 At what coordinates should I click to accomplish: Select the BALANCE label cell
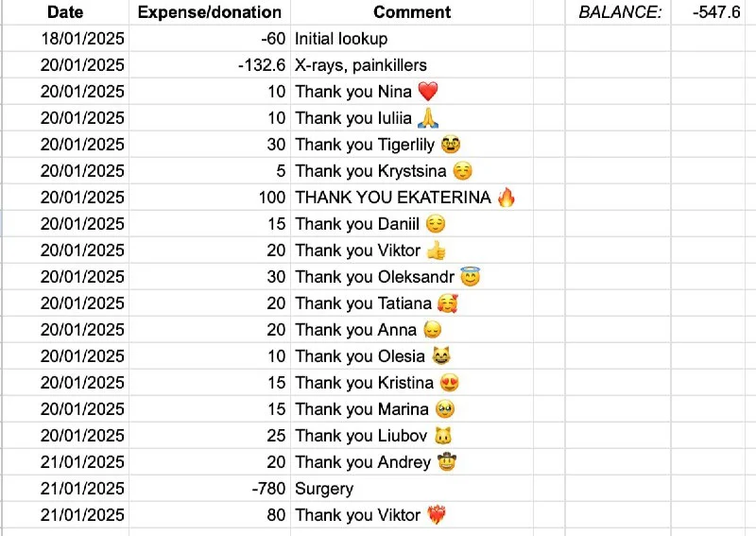pyautogui.click(x=620, y=12)
